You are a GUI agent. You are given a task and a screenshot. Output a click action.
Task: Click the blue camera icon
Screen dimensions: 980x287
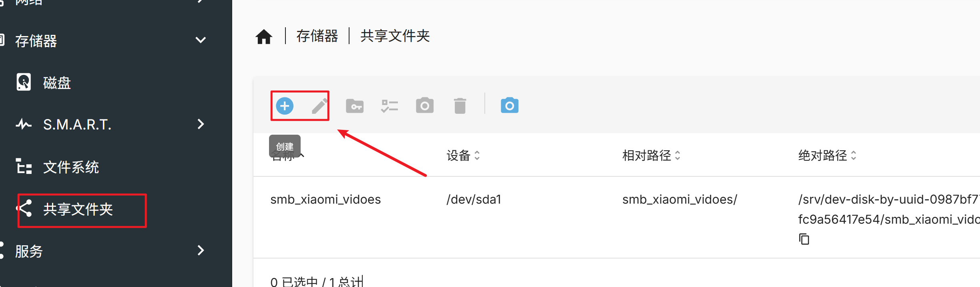point(510,105)
